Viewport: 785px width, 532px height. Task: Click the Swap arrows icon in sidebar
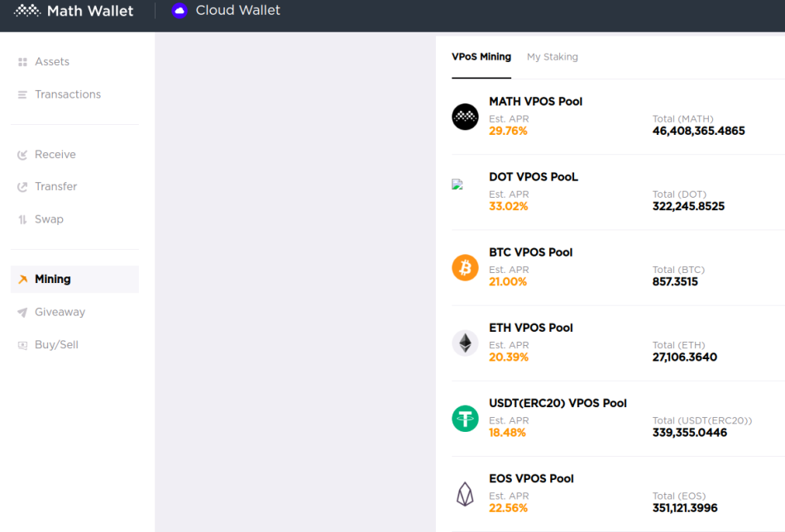(22, 219)
